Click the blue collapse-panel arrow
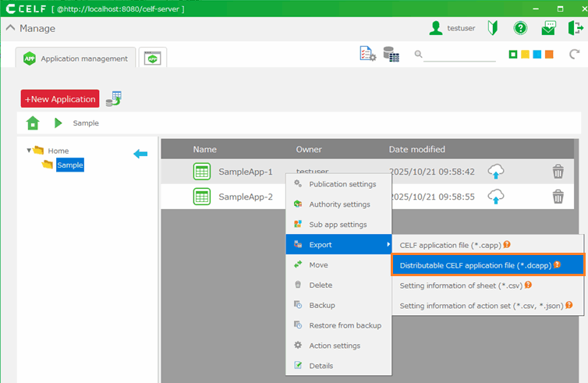Viewport: 588px width, 383px height. [x=140, y=154]
